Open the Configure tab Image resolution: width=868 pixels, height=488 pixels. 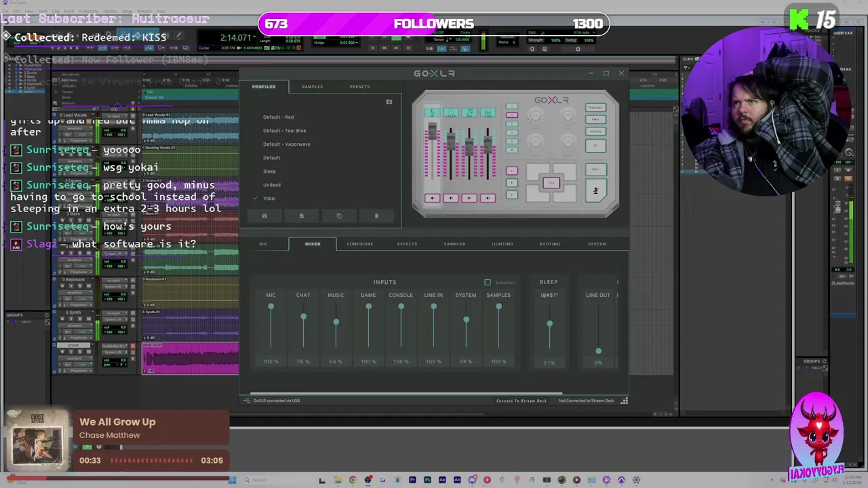click(x=360, y=244)
